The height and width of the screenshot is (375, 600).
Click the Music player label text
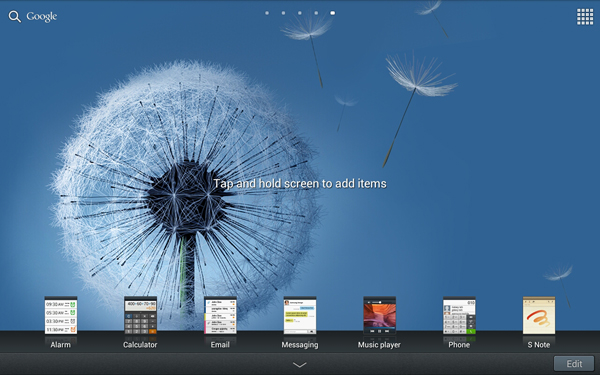pos(379,345)
